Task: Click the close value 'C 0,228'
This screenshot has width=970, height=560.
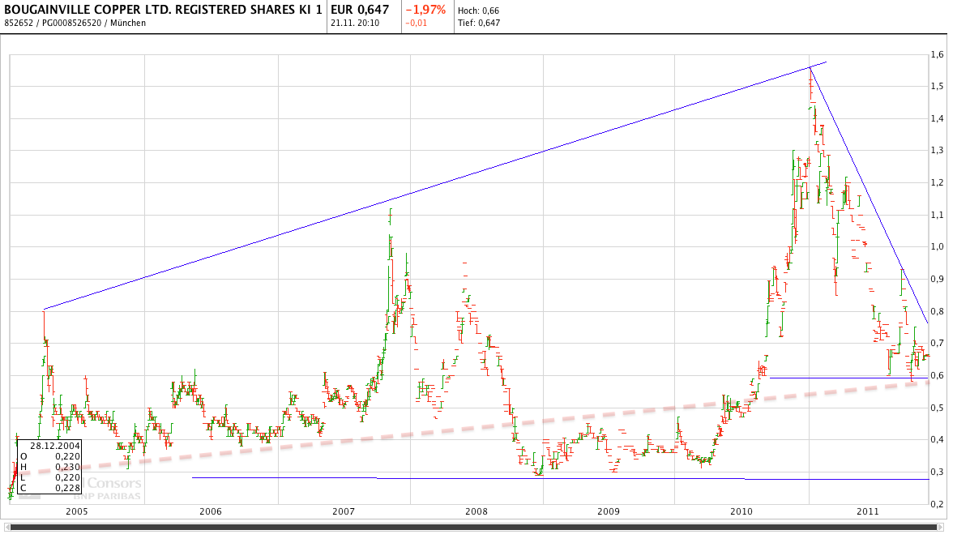Action: [50, 488]
